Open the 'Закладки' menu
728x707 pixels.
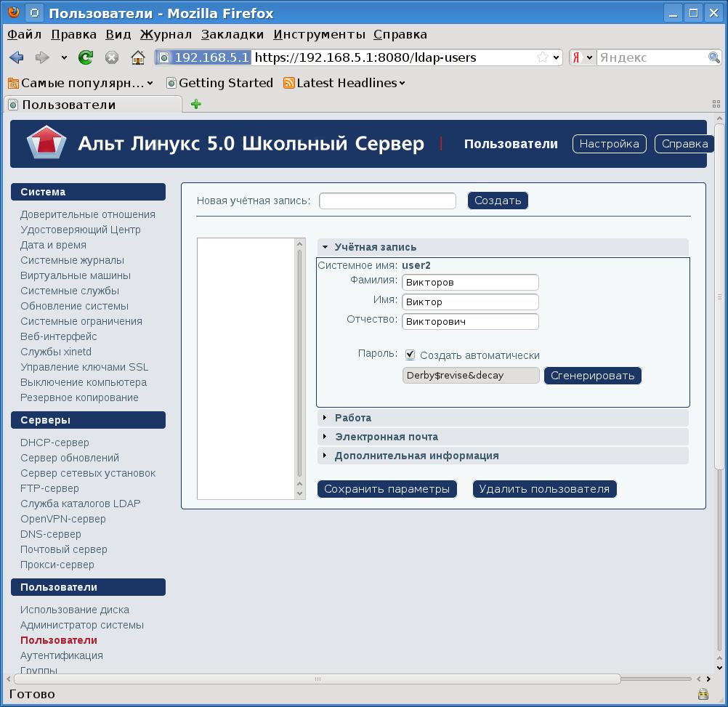pyautogui.click(x=232, y=34)
